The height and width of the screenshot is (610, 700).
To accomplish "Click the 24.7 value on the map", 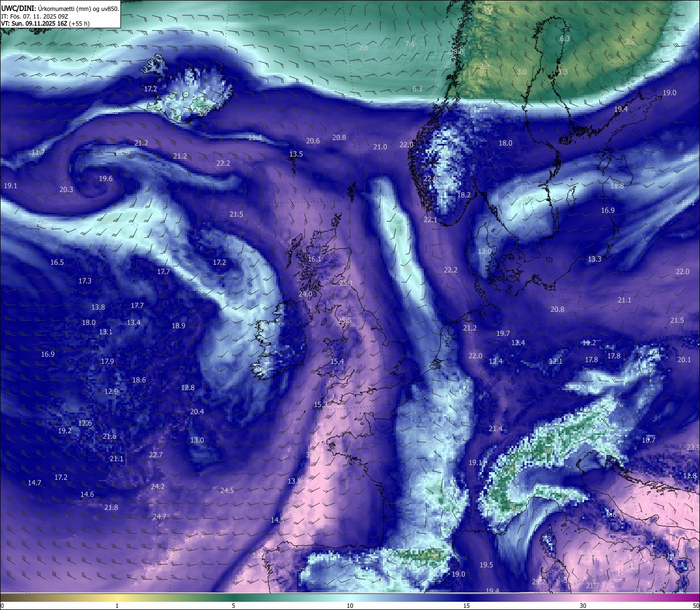I will 160,517.
